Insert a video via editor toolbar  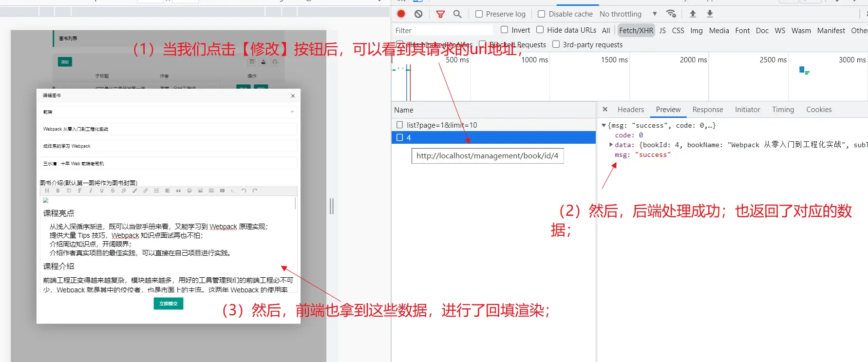coord(222,191)
